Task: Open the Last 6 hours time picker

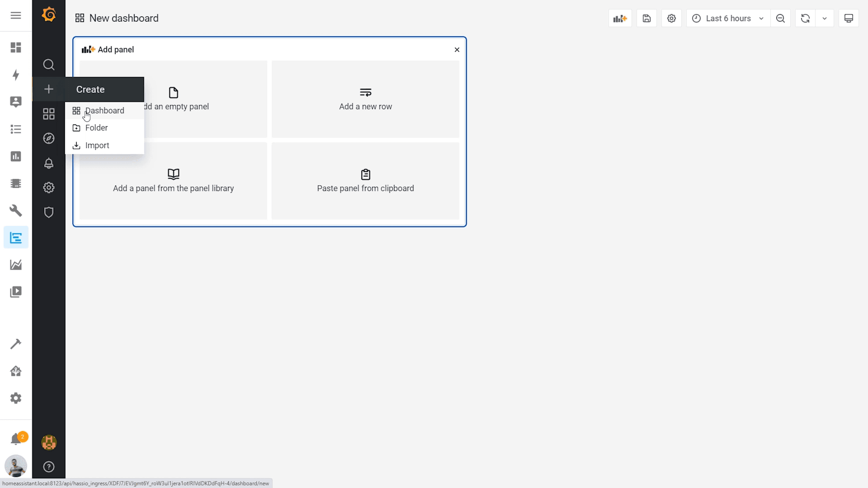Action: (727, 18)
